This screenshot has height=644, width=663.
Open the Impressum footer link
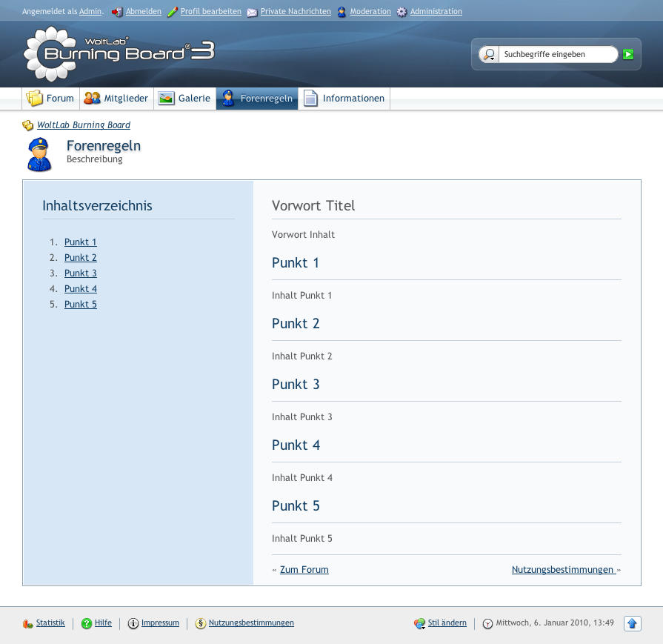[x=160, y=623]
